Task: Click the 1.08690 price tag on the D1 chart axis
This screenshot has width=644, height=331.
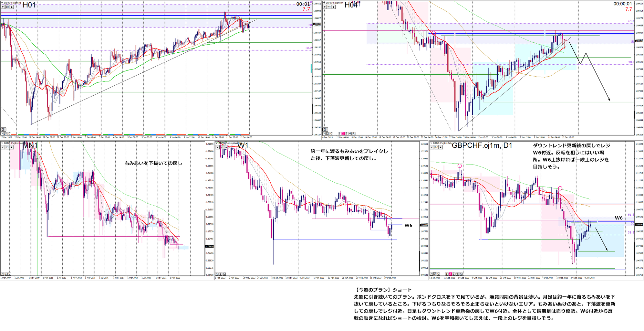Action: tap(639, 224)
